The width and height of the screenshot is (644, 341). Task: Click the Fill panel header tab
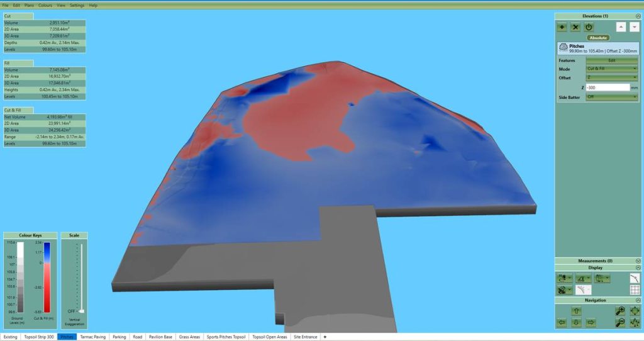(x=18, y=64)
